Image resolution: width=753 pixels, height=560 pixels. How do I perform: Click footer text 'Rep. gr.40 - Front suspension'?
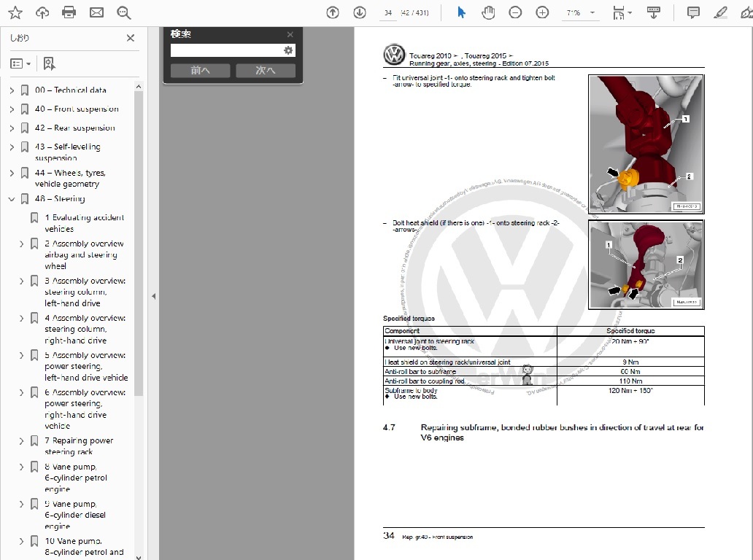pyautogui.click(x=438, y=537)
